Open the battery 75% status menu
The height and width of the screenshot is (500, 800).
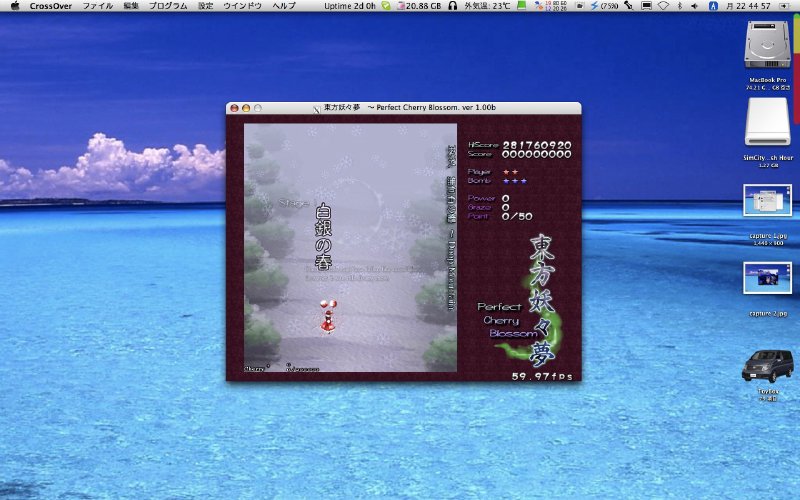tap(604, 6)
